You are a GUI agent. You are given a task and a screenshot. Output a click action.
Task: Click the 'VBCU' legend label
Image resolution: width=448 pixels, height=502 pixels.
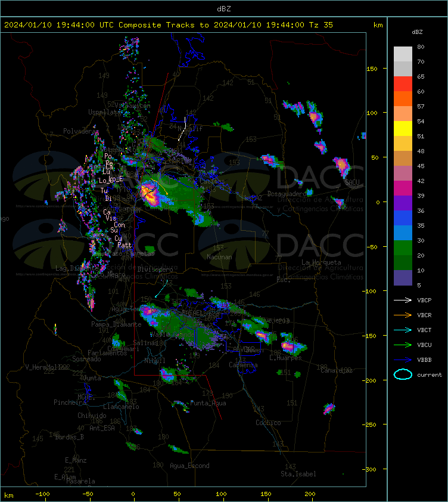424,345
